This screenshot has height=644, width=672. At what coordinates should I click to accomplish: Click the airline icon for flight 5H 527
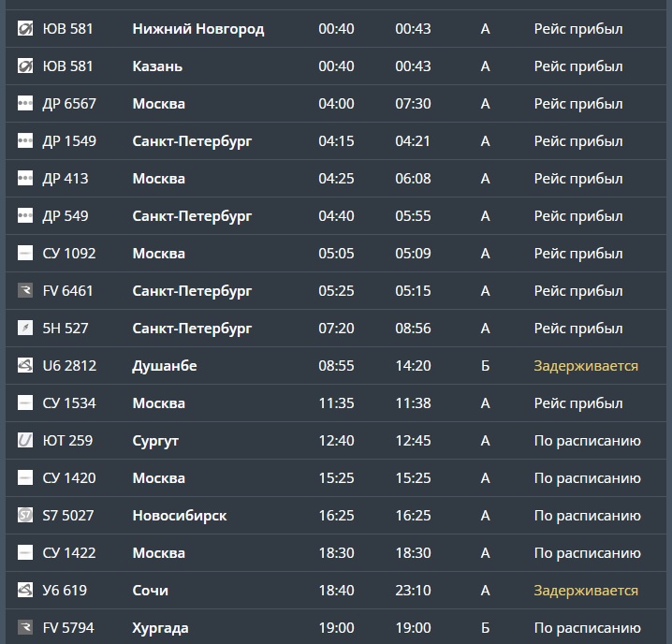[x=25, y=329]
